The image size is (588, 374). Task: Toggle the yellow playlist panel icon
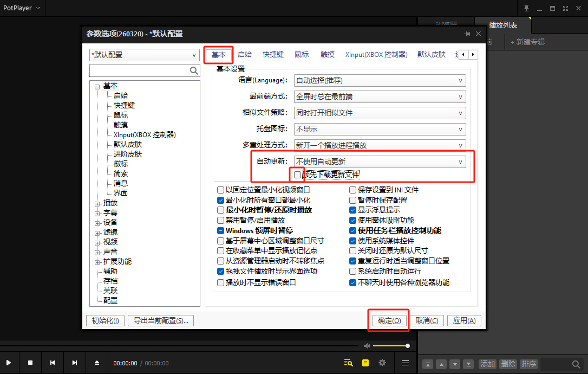pyautogui.click(x=365, y=363)
